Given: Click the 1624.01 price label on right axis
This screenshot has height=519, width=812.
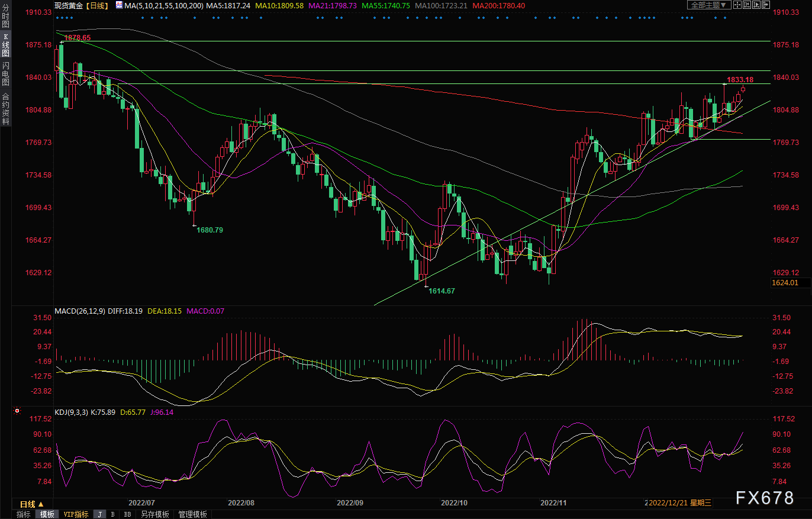Looking at the screenshot, I should (785, 283).
